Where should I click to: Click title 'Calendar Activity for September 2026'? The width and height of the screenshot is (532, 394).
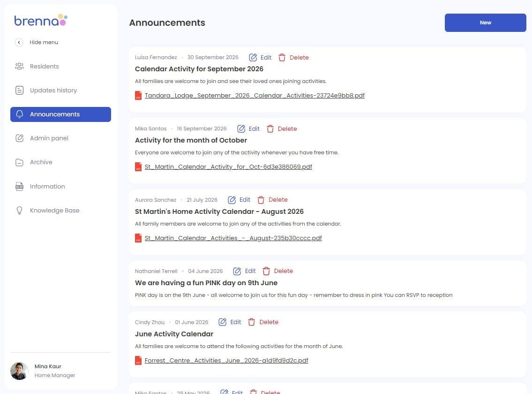pos(199,69)
